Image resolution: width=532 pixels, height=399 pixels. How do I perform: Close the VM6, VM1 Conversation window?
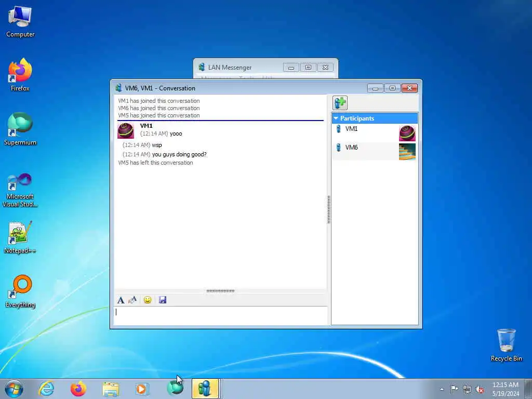tap(409, 88)
